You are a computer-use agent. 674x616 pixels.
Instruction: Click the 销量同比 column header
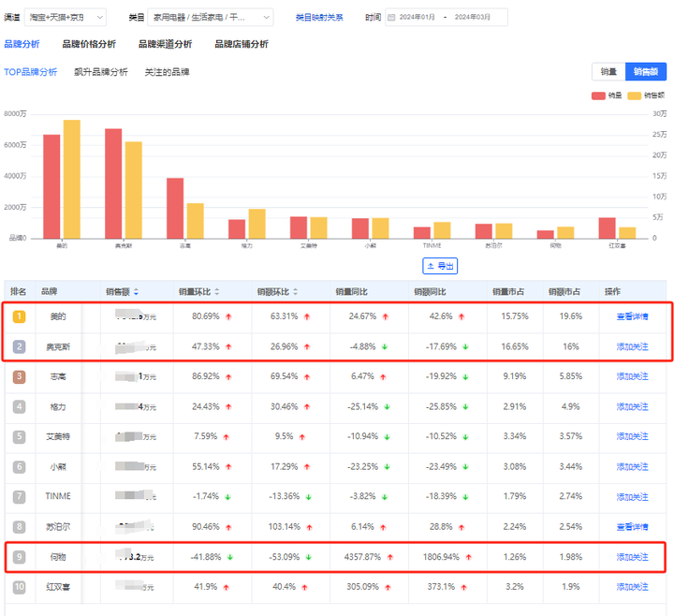[352, 292]
